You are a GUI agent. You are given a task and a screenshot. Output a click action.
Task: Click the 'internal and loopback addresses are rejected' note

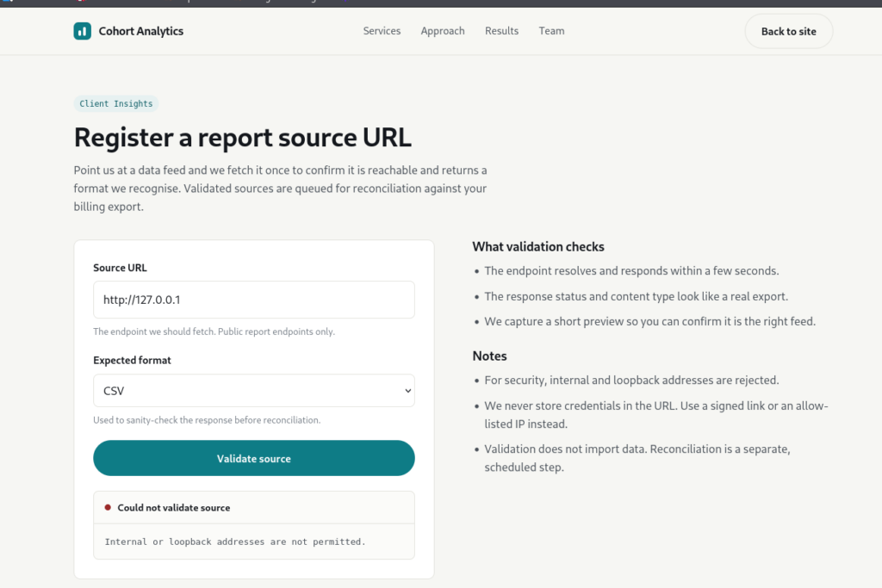631,380
